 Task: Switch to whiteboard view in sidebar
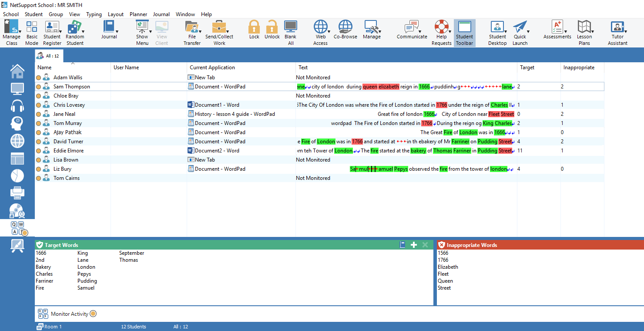(x=17, y=246)
